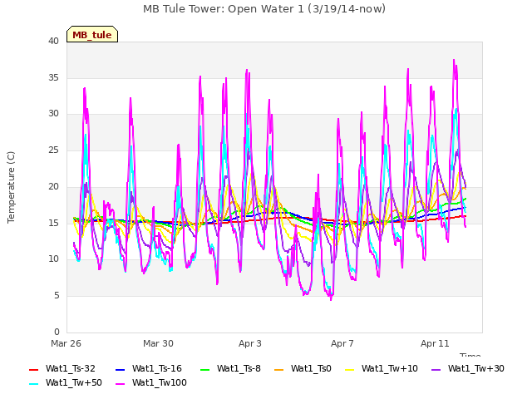The image size is (532, 399).
Task: Click the 25 y-axis tick label
Action: 53,150
